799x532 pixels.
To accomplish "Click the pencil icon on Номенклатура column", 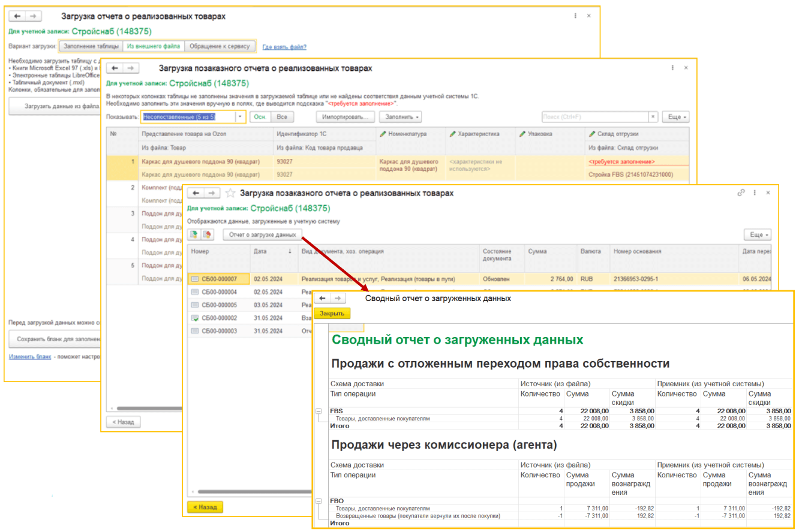I will [382, 133].
